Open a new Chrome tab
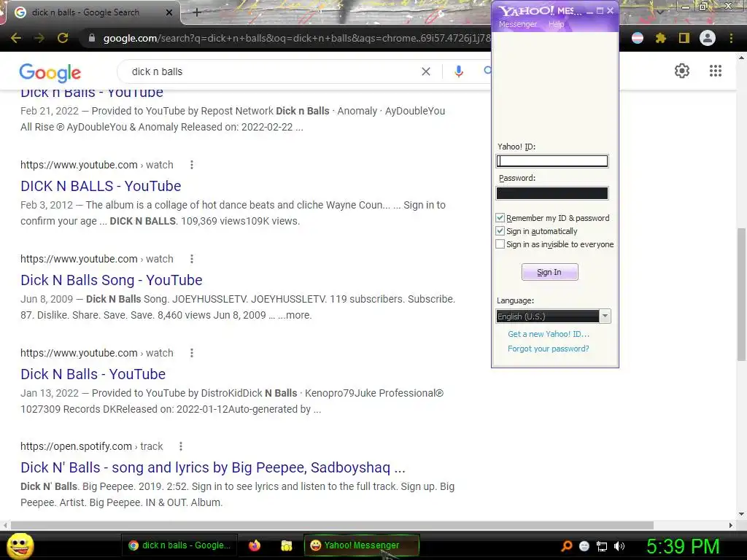 [x=197, y=12]
